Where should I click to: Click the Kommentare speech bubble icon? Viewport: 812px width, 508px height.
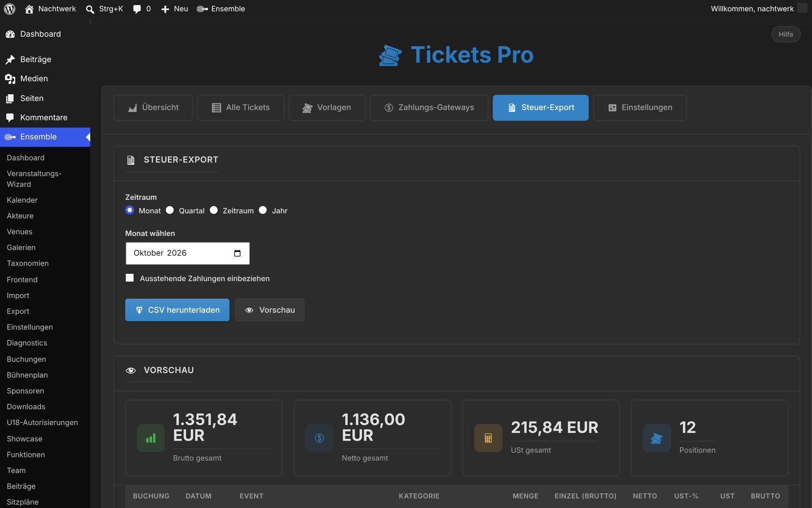[x=10, y=118]
